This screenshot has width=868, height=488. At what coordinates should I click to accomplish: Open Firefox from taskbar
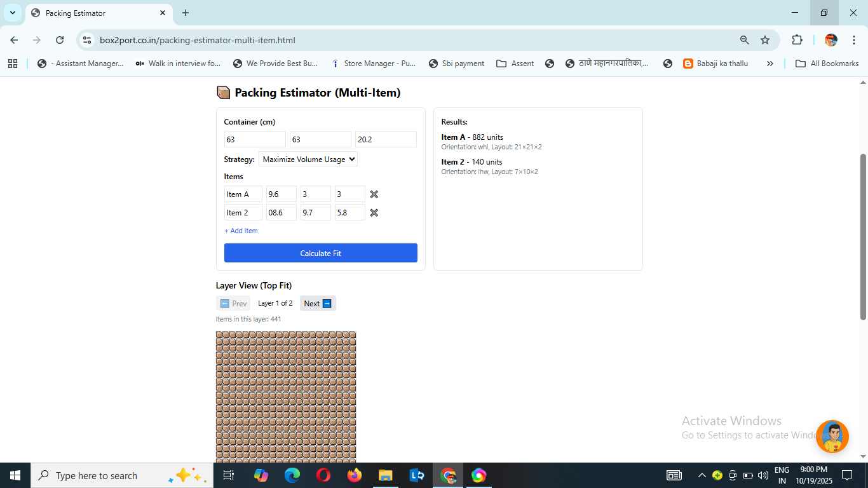355,475
